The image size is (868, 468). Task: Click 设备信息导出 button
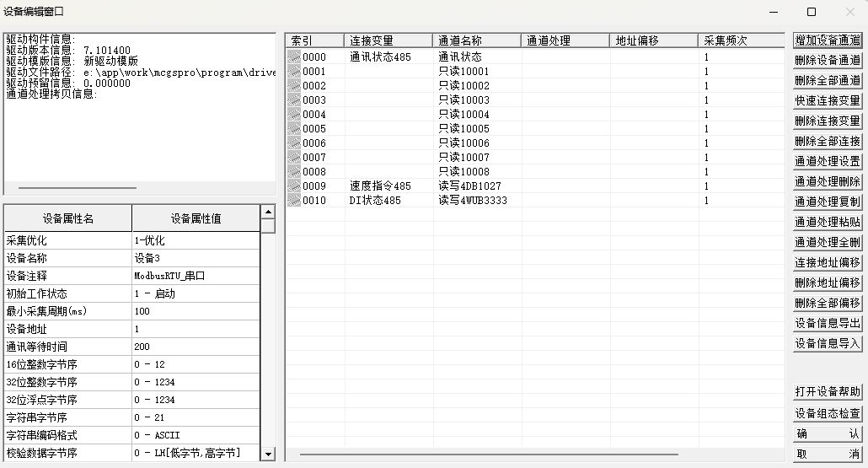click(828, 323)
